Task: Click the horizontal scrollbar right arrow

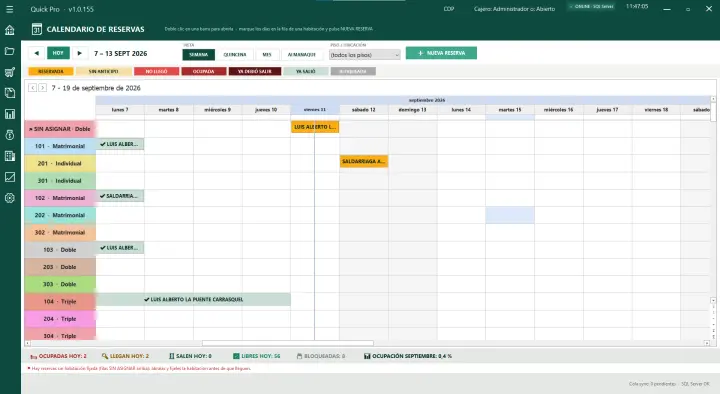Action: 707,343
